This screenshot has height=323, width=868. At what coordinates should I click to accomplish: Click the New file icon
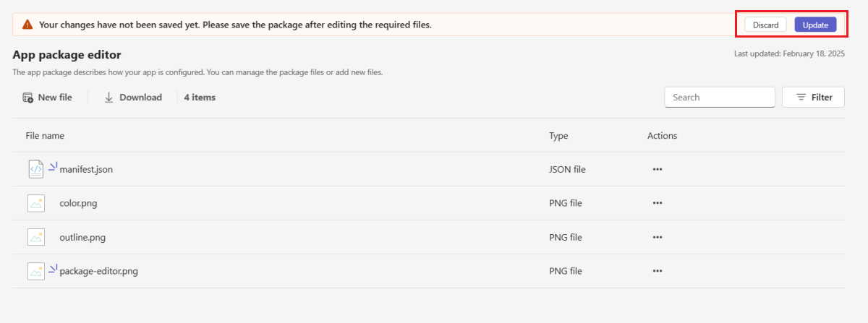28,98
